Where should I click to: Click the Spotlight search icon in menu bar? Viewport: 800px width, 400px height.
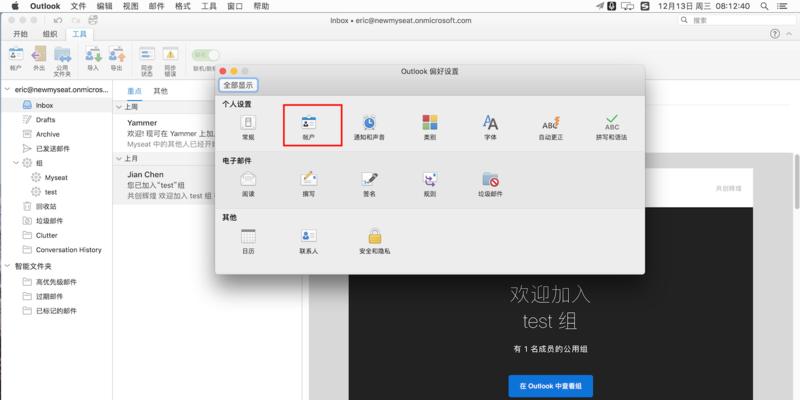(x=764, y=6)
